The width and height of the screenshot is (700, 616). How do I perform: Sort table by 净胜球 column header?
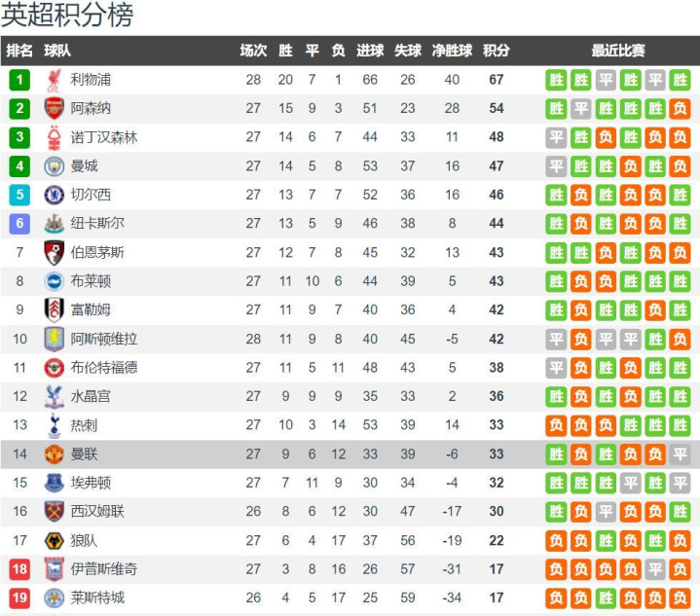452,51
